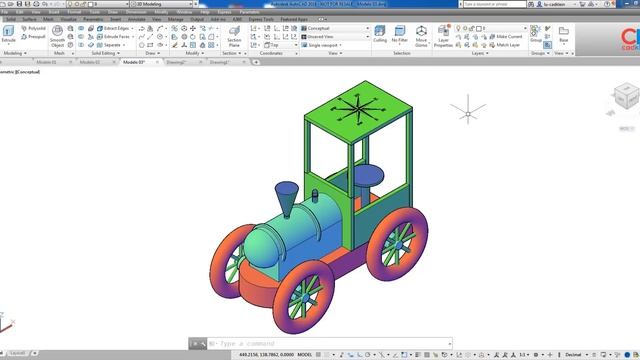
Task: Open the layer name dropdown list
Action: pos(491,29)
